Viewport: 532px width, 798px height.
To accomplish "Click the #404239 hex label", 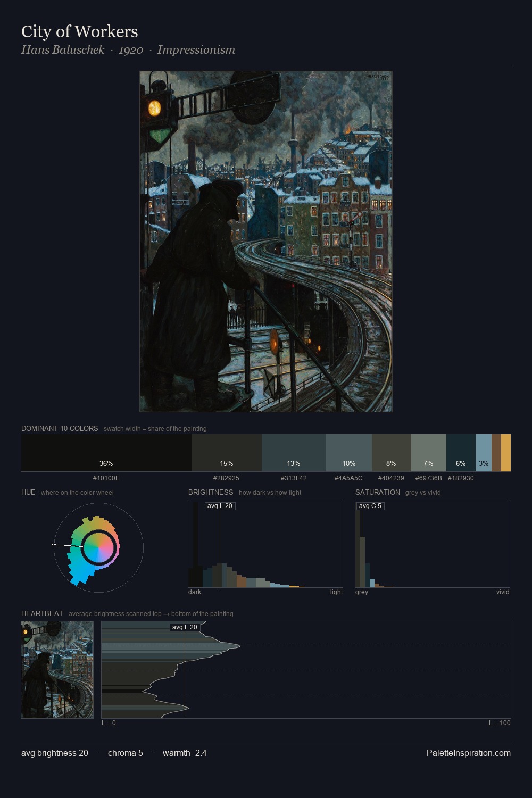I will pyautogui.click(x=391, y=478).
